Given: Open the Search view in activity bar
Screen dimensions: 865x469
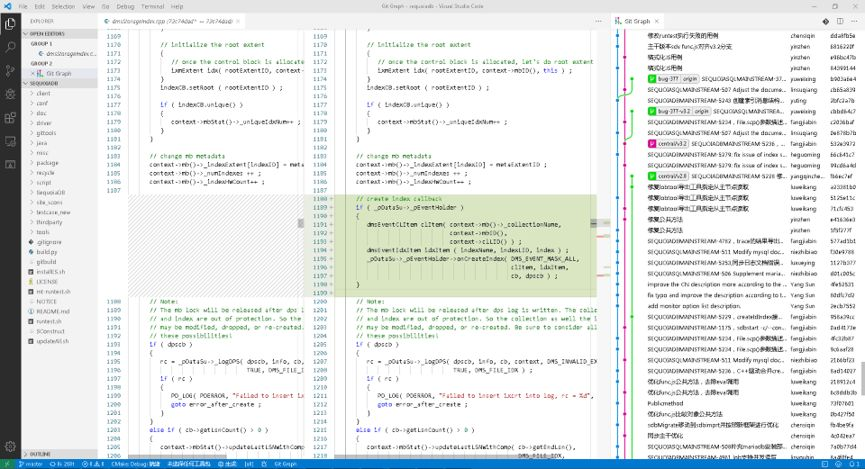Looking at the screenshot, I should click(10, 47).
